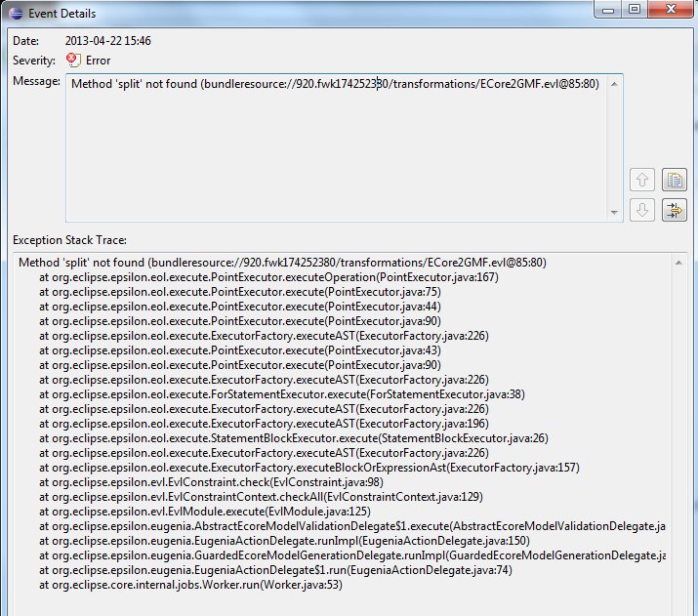The height and width of the screenshot is (616, 698).
Task: Select the Worker.run(Worker.java:53) line
Action: [x=190, y=585]
